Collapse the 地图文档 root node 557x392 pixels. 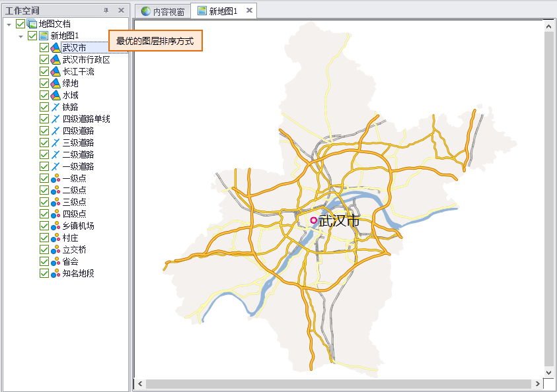tap(9, 24)
